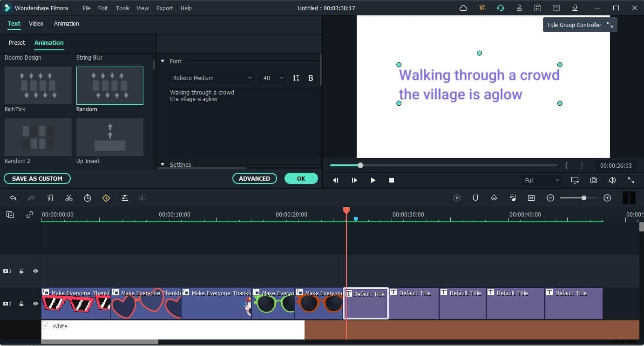Open the Color adjustment sliders icon

125,198
